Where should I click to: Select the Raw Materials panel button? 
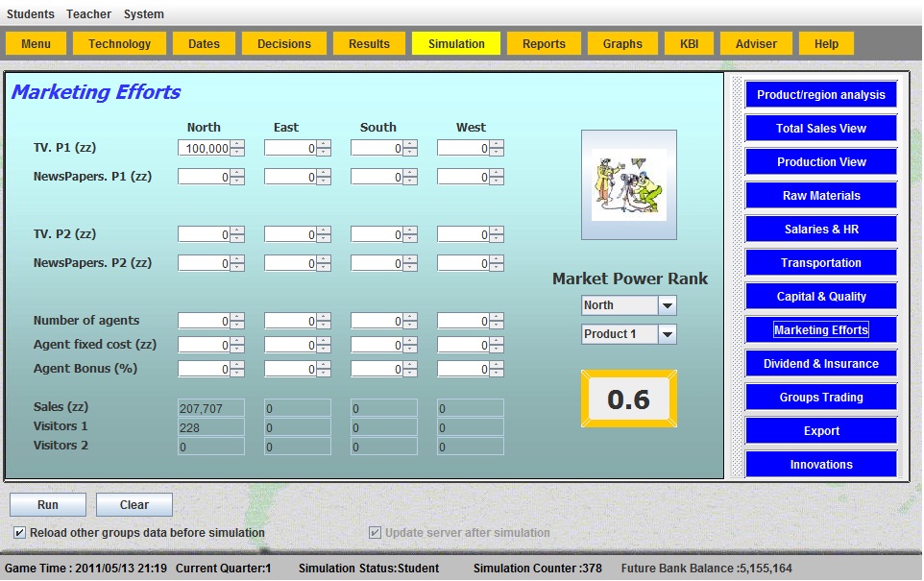[820, 196]
